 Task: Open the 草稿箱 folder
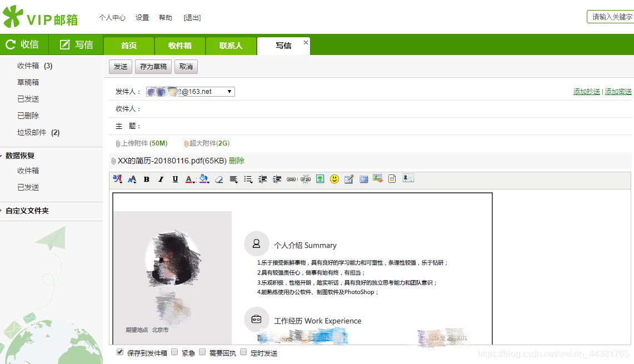(x=28, y=82)
